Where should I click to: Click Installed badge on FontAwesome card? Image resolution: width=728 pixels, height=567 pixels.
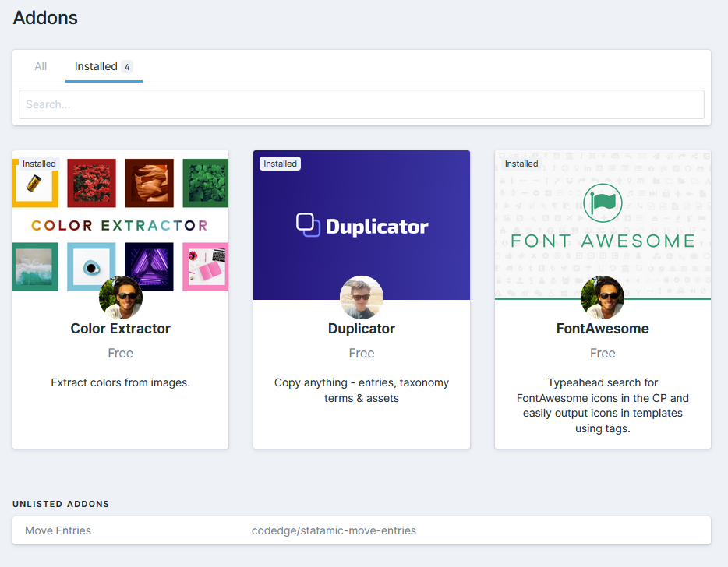click(x=521, y=164)
